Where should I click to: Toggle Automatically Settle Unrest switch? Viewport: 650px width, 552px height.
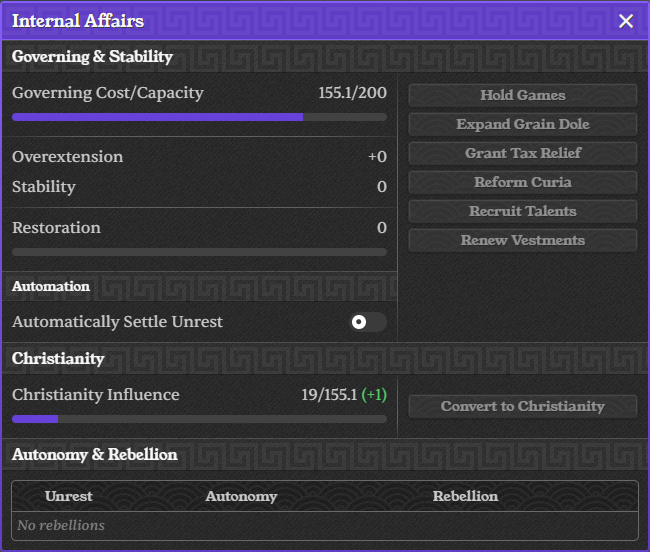pos(369,322)
